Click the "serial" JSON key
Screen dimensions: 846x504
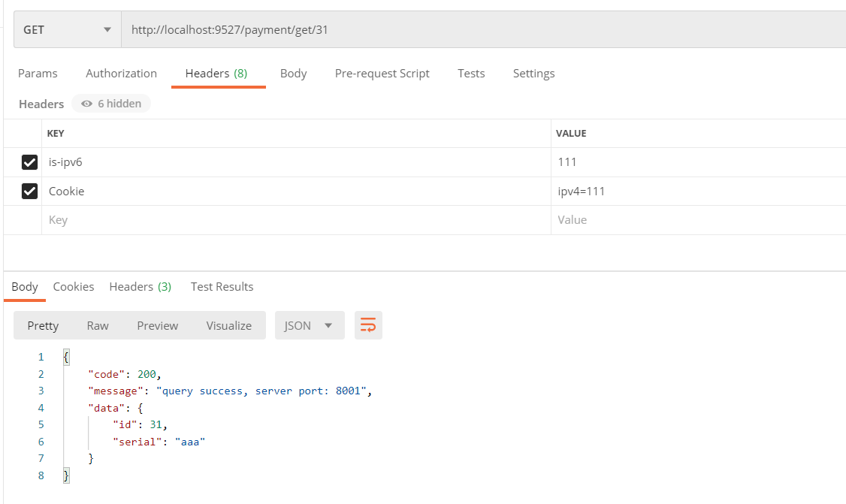pos(137,442)
